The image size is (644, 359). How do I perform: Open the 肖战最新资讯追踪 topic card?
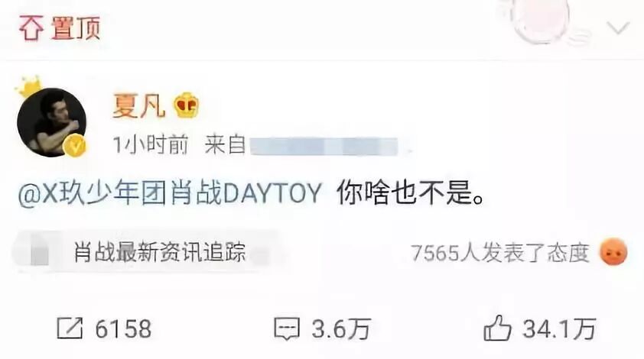coord(148,252)
